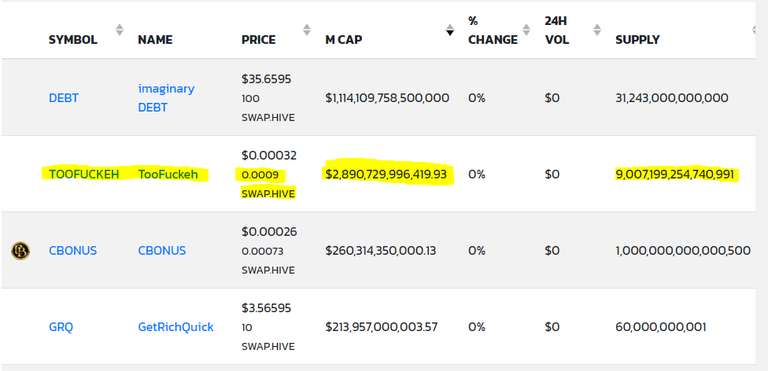Open the TOOFUCKEH symbol link
The height and width of the screenshot is (371, 768).
[84, 174]
